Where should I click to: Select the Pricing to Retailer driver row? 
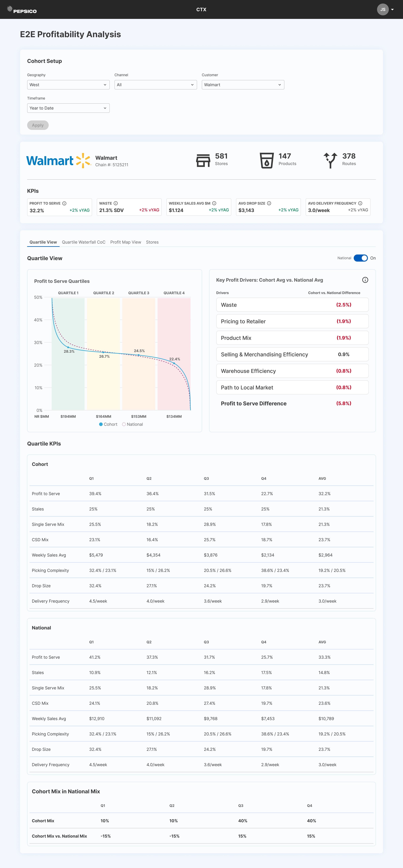292,321
